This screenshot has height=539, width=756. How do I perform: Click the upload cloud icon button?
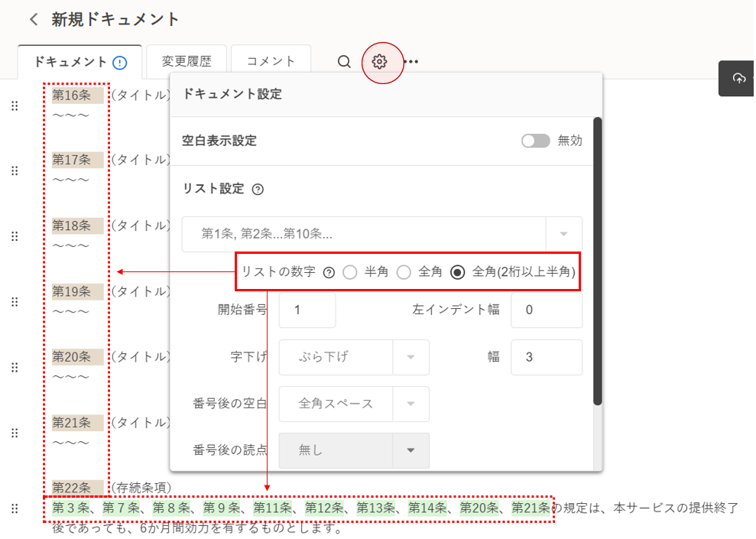tap(738, 78)
